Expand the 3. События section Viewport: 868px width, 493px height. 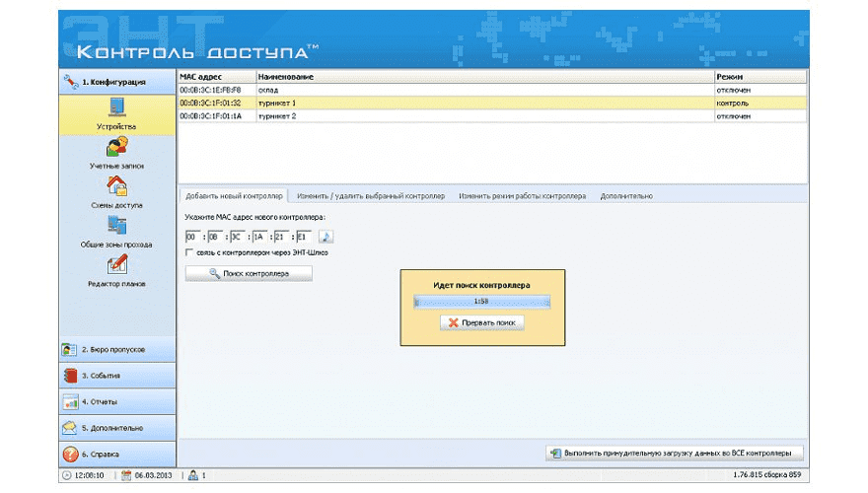(117, 376)
